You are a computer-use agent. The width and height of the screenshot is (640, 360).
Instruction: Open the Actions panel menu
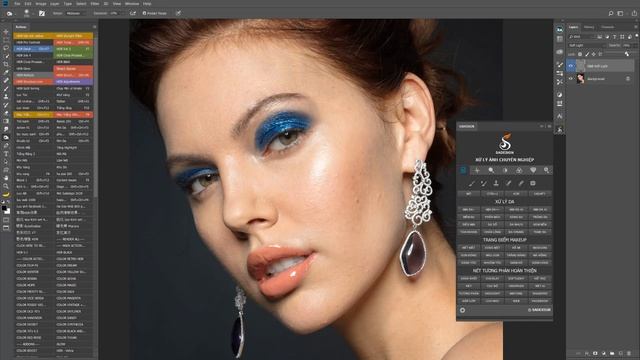(94, 27)
